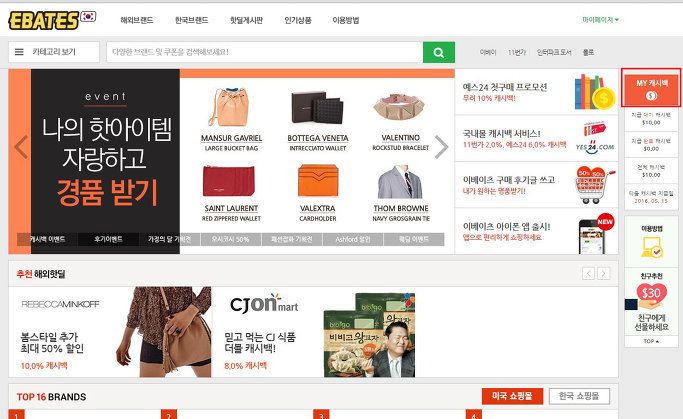Screen dimensions: 683x419
Task: Open the hamburger category menu icon
Action: coord(19,52)
